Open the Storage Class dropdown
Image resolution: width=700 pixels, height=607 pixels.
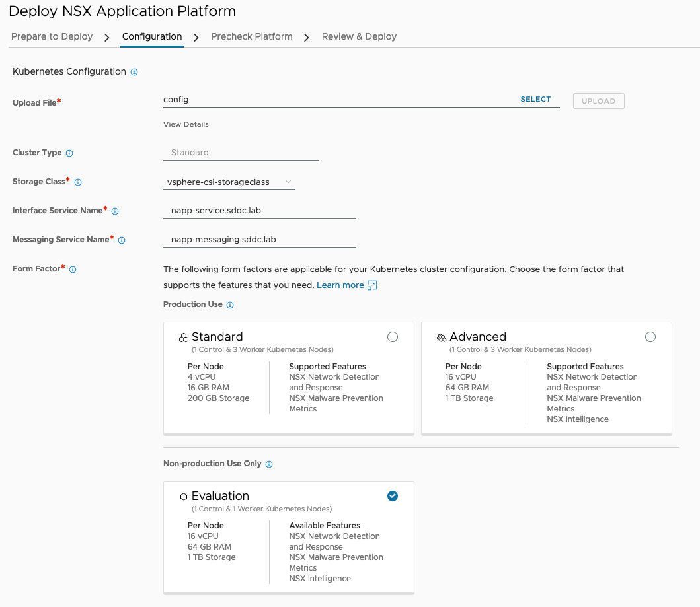pyautogui.click(x=229, y=182)
